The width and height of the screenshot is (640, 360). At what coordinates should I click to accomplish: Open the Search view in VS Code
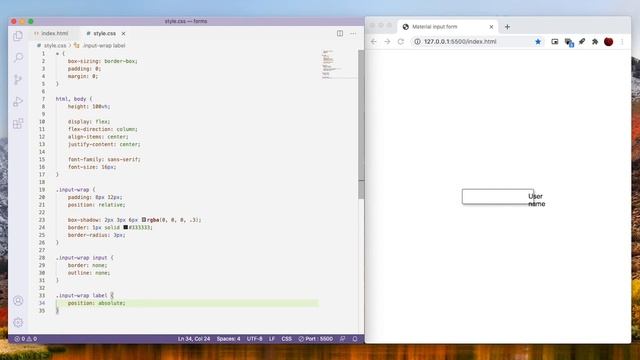click(18, 58)
